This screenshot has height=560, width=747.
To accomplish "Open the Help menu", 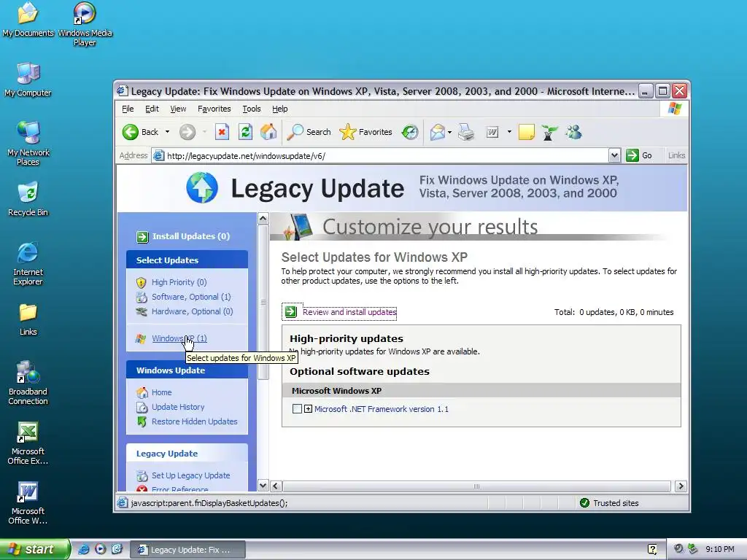I will [279, 109].
